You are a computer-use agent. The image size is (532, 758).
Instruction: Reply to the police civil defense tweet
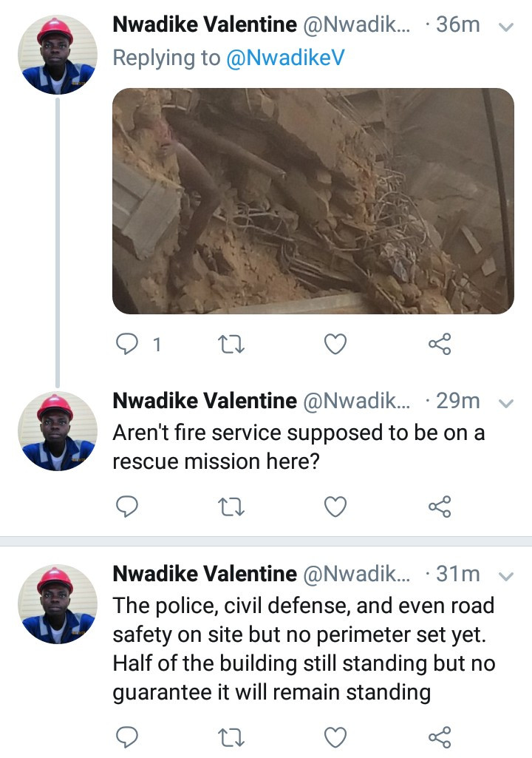tap(127, 737)
